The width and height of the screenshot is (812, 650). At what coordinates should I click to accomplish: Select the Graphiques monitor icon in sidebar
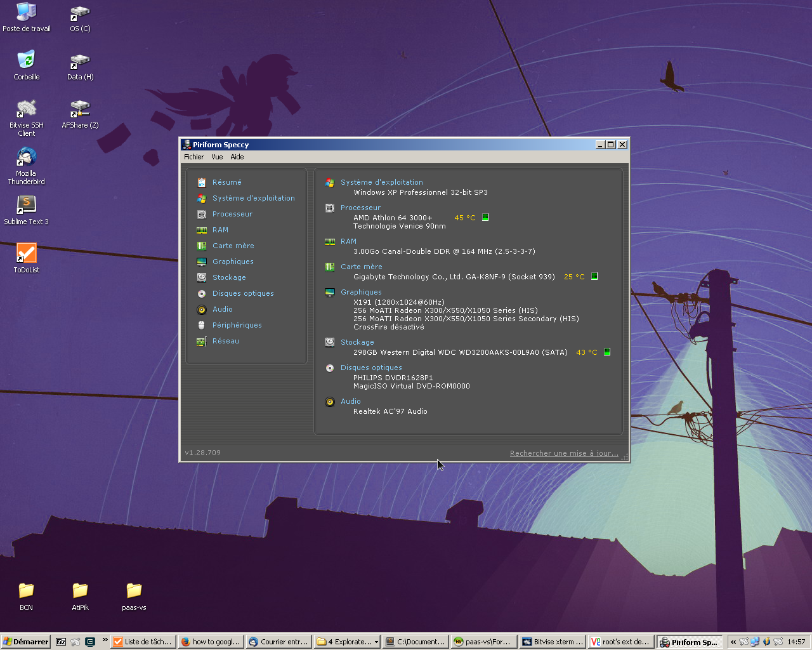click(x=202, y=262)
